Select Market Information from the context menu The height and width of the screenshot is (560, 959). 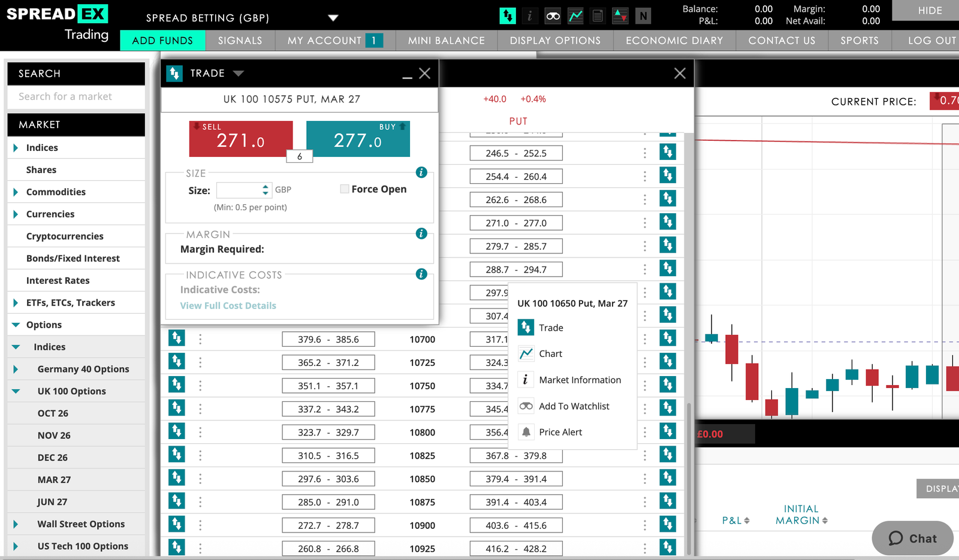580,380
